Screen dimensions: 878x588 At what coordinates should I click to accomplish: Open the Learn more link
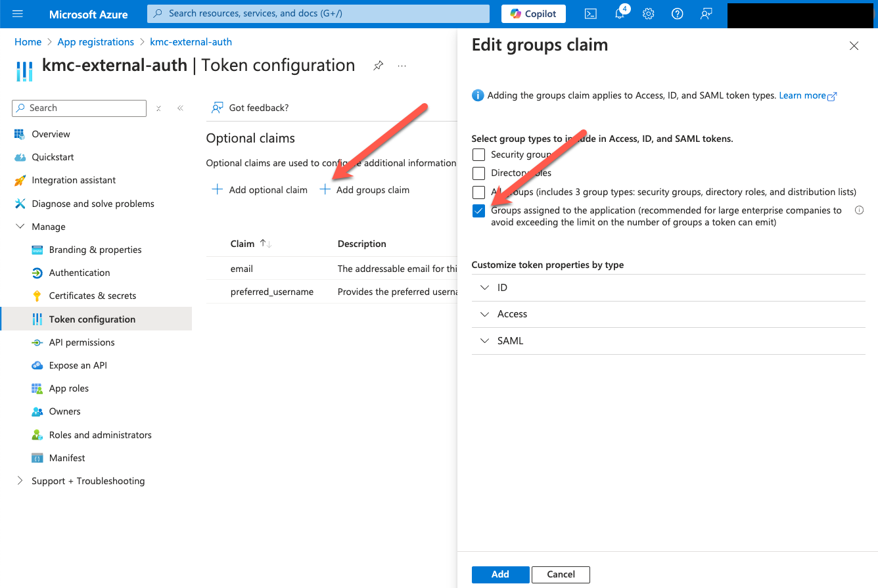pyautogui.click(x=803, y=95)
